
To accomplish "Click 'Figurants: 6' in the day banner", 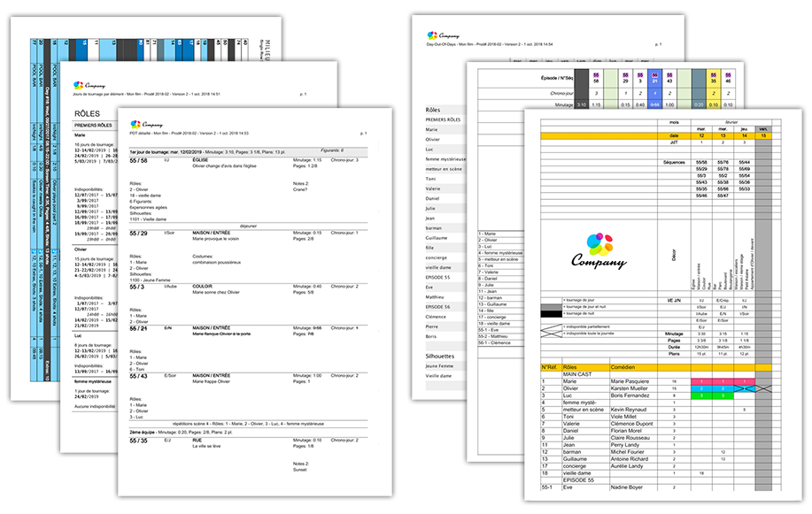I will click(x=332, y=150).
